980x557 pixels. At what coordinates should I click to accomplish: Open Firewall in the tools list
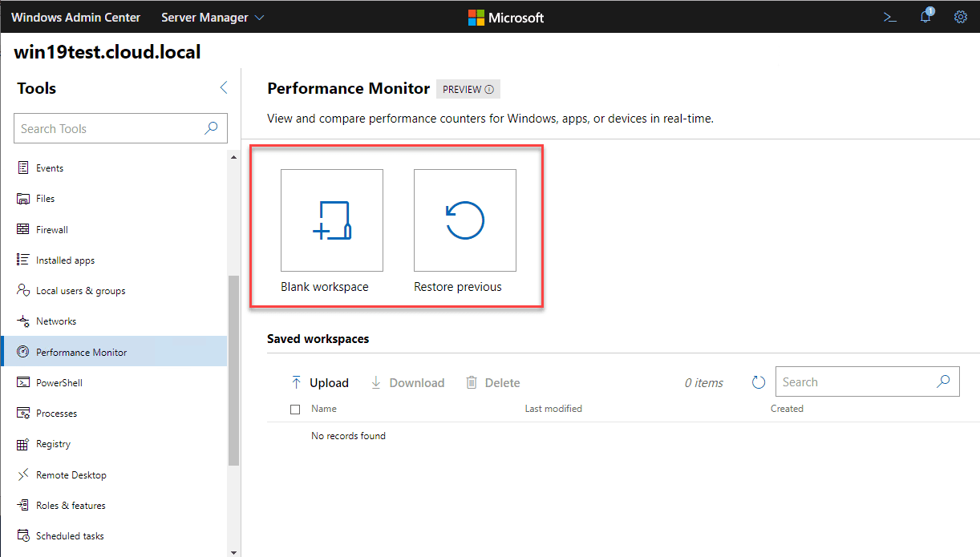tap(52, 230)
